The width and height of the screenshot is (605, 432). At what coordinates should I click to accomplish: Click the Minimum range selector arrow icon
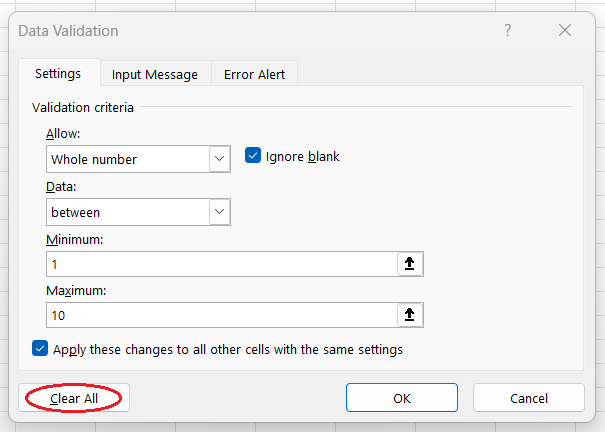(411, 263)
